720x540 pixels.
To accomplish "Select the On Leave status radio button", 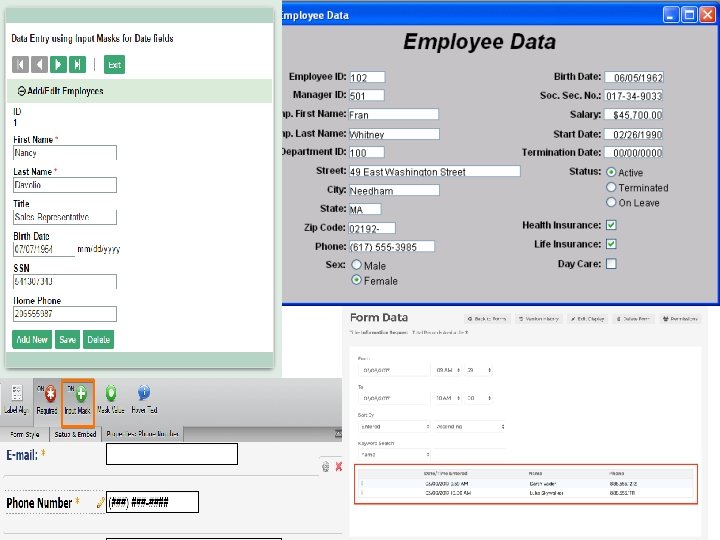I will click(x=611, y=202).
